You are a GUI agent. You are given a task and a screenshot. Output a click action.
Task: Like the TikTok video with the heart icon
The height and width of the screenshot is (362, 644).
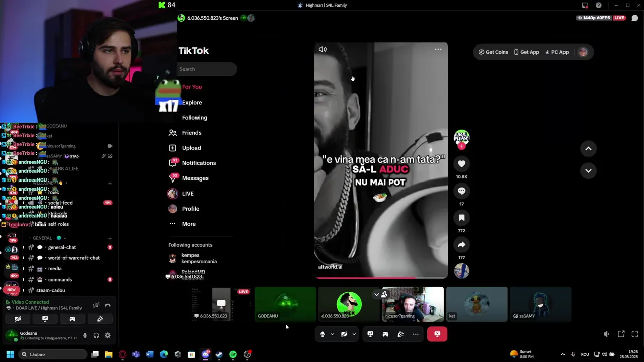[x=461, y=163]
